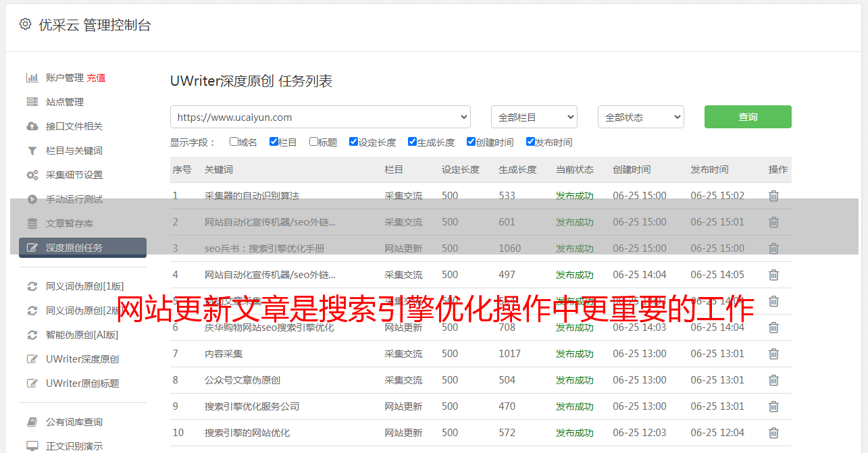
Task: Click the cloud upload icon for 接口文件相关
Action: 32,126
